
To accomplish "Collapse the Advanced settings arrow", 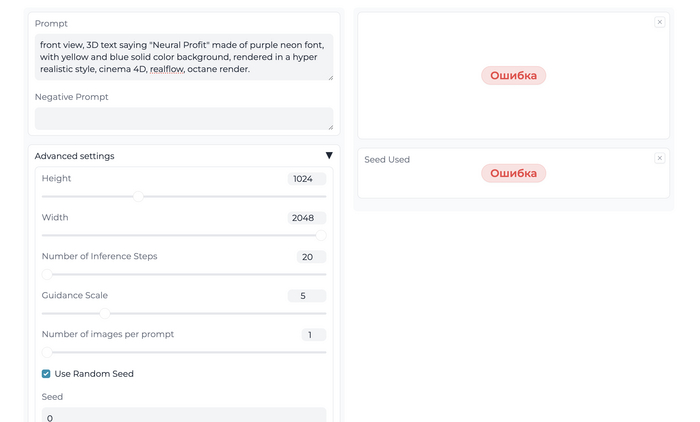I will 329,156.
